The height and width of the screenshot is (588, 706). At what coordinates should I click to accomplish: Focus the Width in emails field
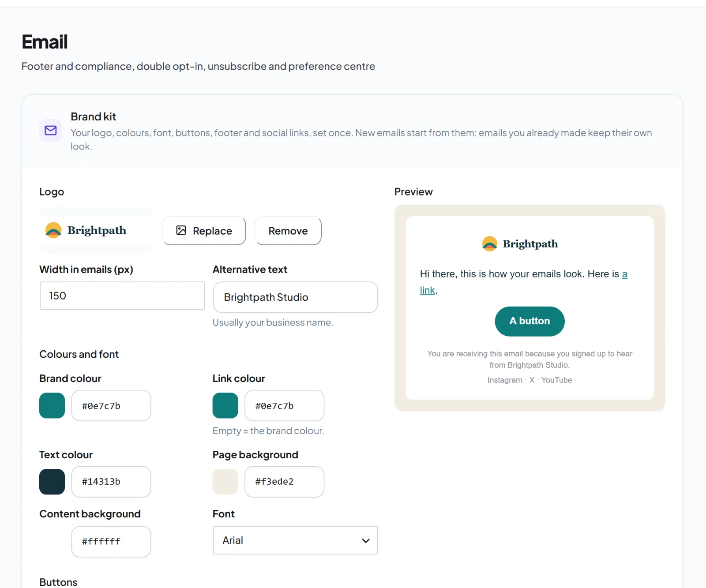(x=122, y=296)
